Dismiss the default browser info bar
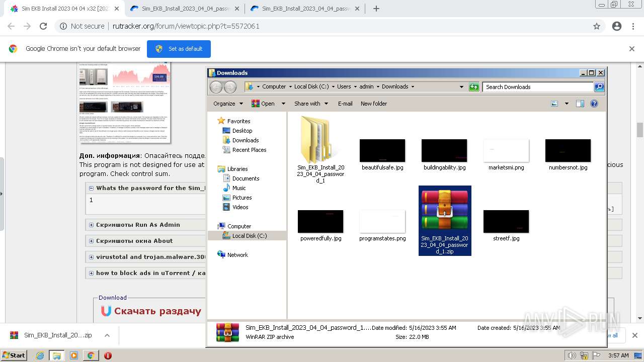This screenshot has height=362, width=644. coord(632,49)
